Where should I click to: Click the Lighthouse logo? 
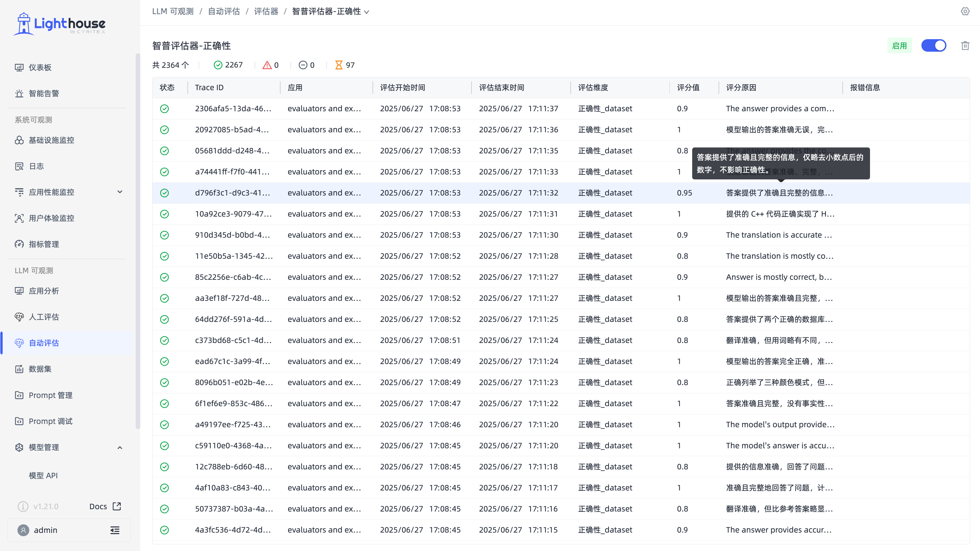coord(60,24)
